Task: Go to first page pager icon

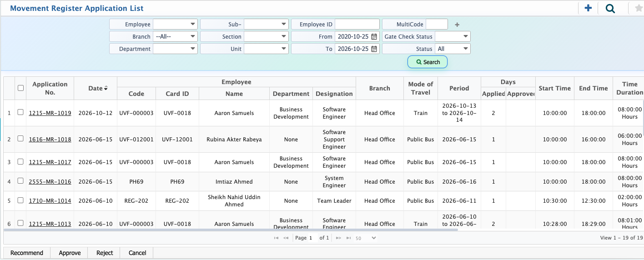Action: click(276, 238)
